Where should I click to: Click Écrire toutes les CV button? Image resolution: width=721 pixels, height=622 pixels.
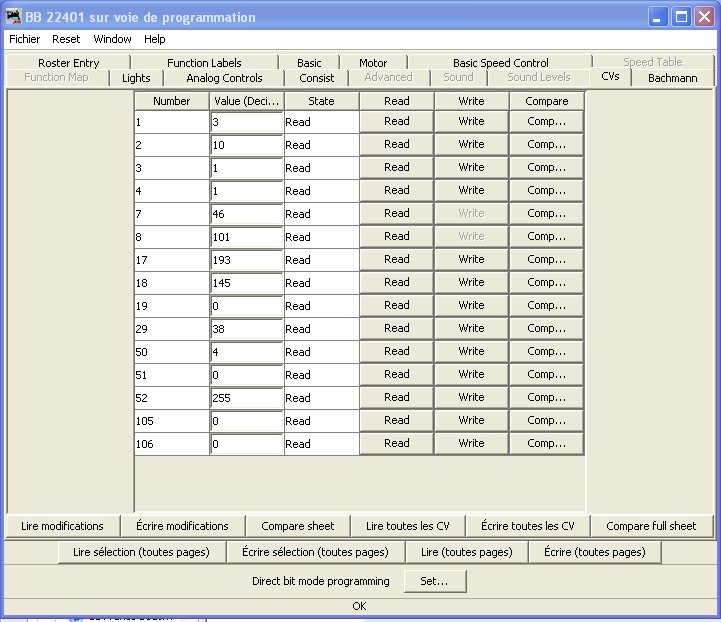(527, 526)
